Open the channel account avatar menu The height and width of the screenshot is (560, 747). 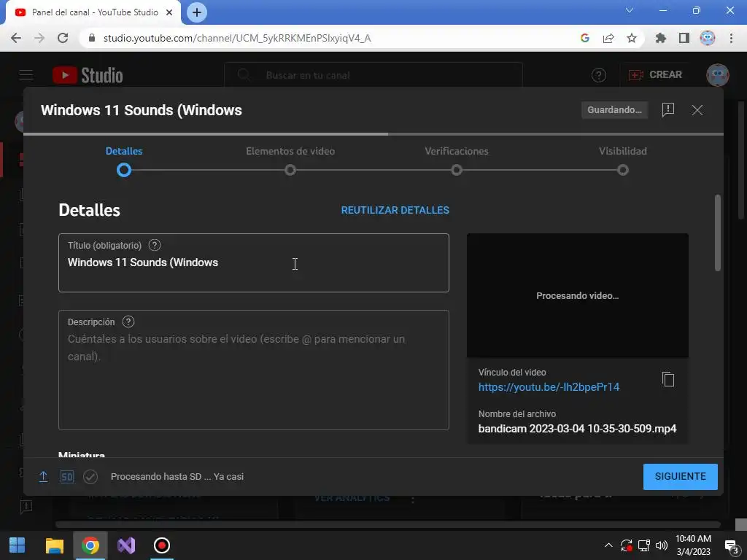718,75
